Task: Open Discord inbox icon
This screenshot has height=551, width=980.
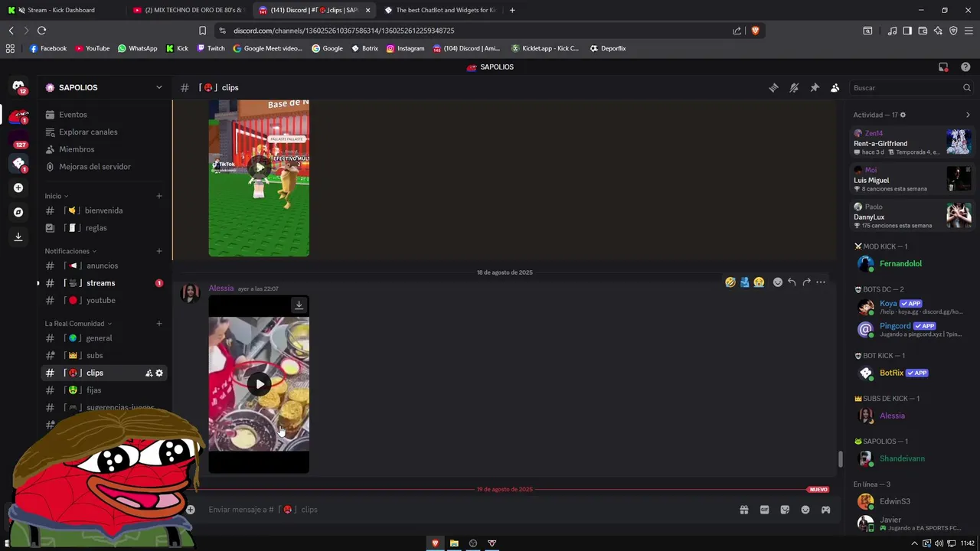Action: point(943,67)
